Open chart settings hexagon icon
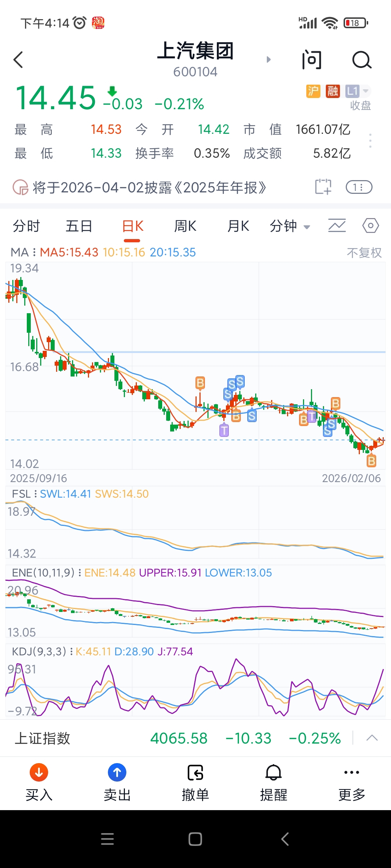The image size is (391, 868). [x=371, y=226]
